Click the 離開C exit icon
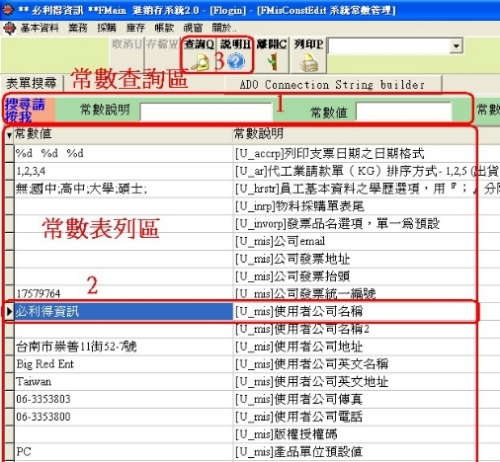Screen dimensions: 500x462 tap(273, 62)
